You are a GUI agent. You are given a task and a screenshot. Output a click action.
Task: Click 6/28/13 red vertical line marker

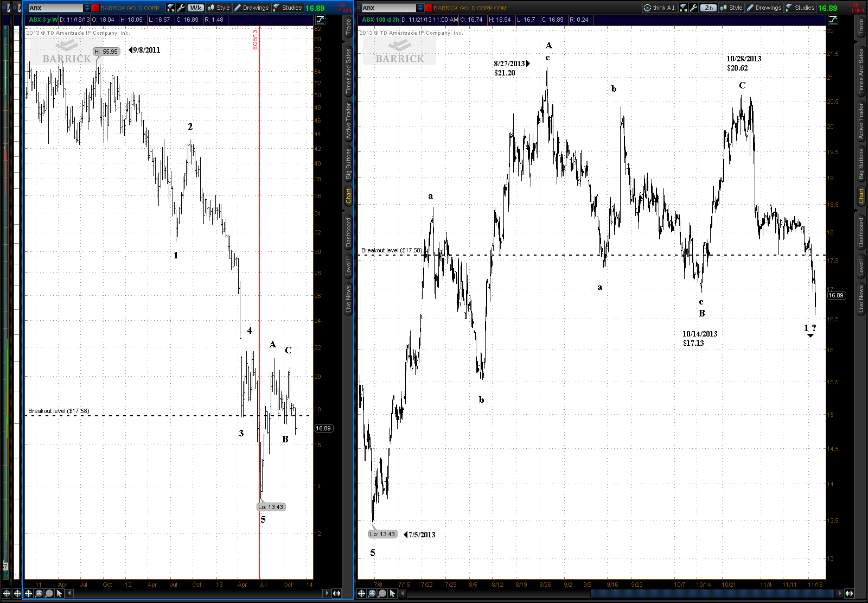(x=255, y=40)
